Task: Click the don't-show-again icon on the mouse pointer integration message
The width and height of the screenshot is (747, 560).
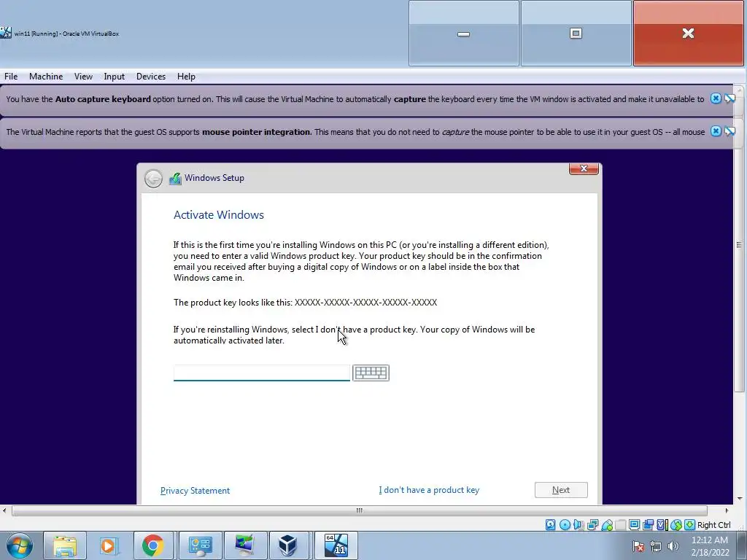Action: [729, 131]
